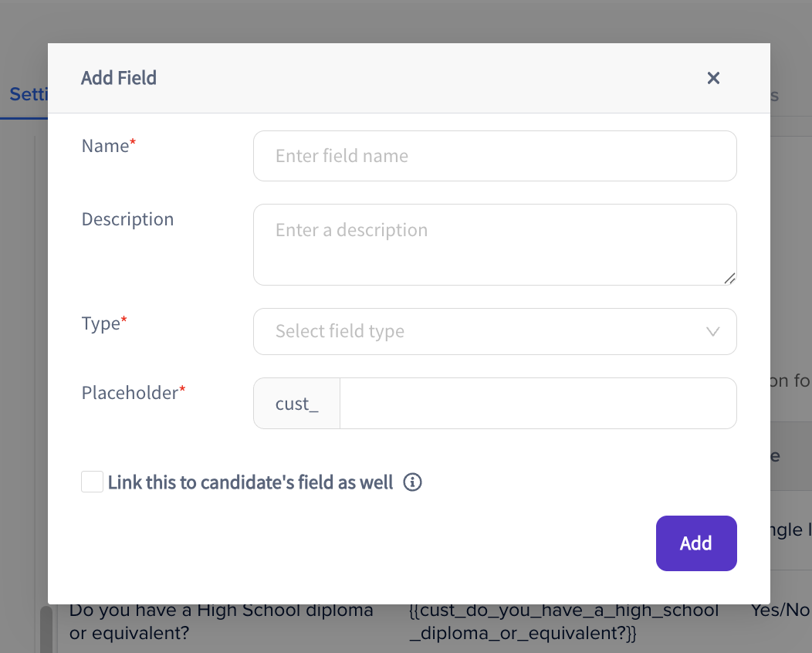812x653 pixels.
Task: Click into the Enter a description textarea
Action: point(495,245)
